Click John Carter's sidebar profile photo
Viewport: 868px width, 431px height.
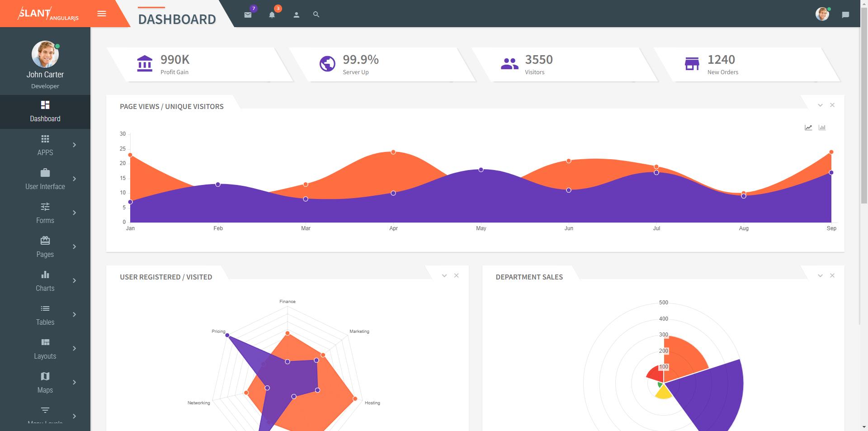[45, 54]
